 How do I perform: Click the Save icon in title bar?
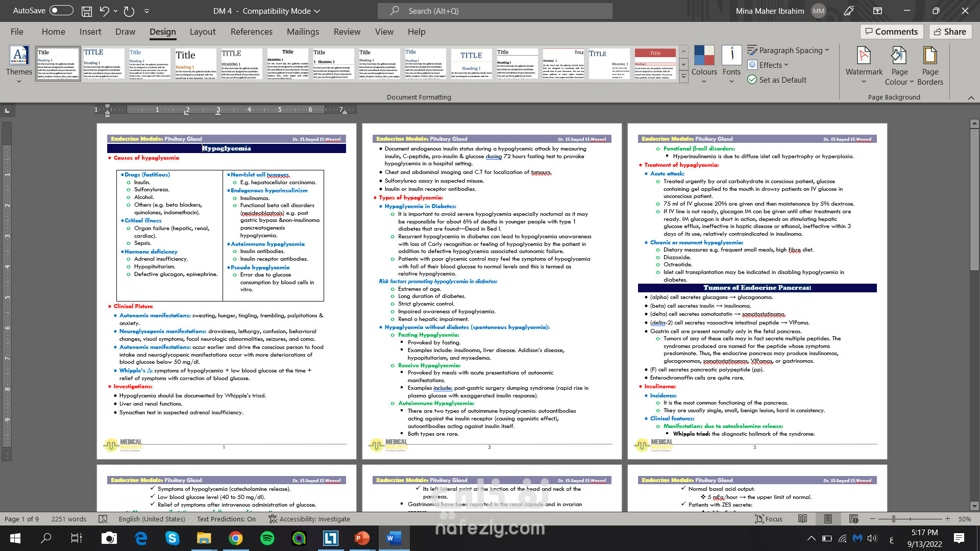pyautogui.click(x=87, y=11)
